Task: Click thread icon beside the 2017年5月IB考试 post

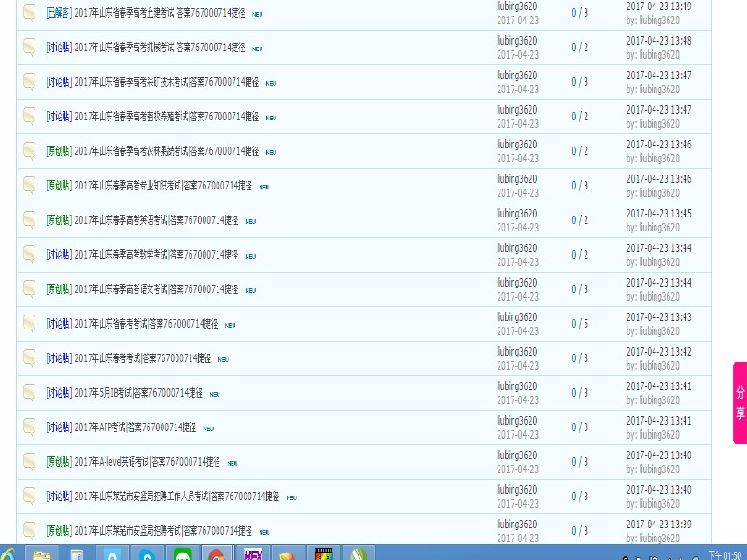Action: [x=30, y=392]
